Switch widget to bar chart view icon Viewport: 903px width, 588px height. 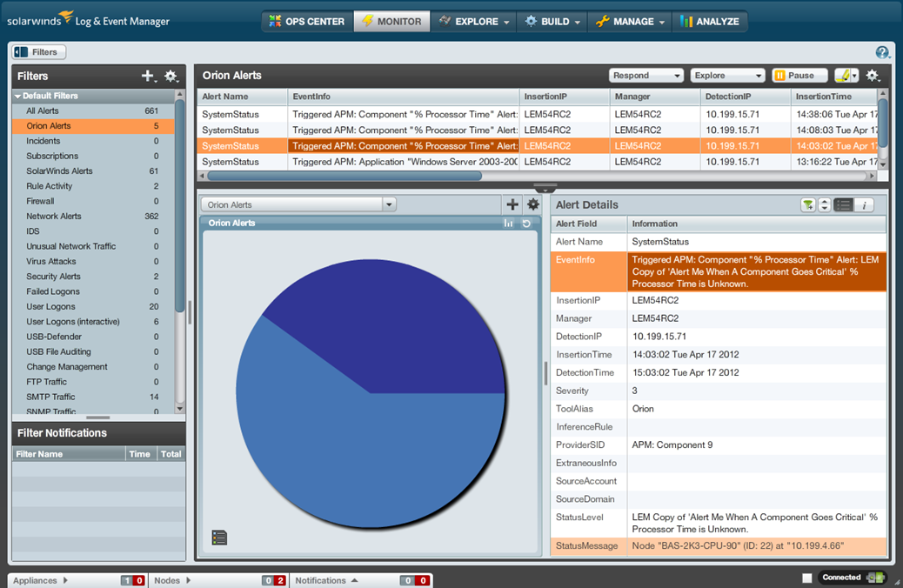click(x=508, y=224)
